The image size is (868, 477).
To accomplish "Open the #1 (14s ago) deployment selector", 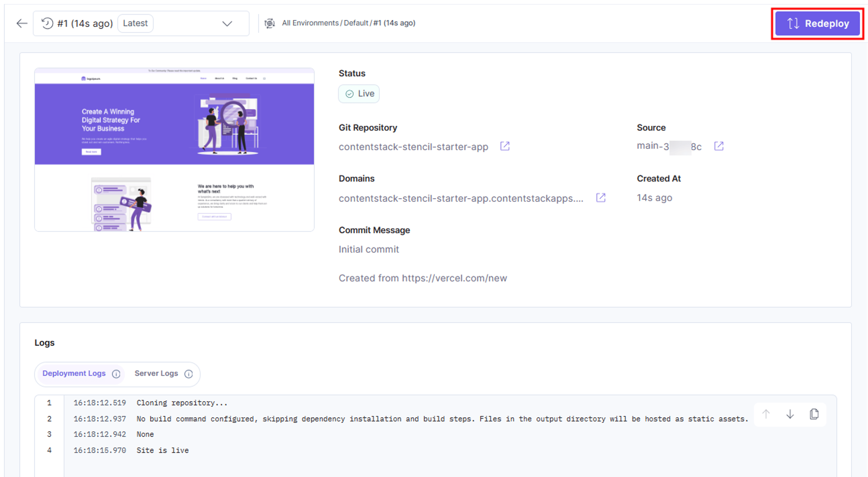I will click(x=141, y=23).
